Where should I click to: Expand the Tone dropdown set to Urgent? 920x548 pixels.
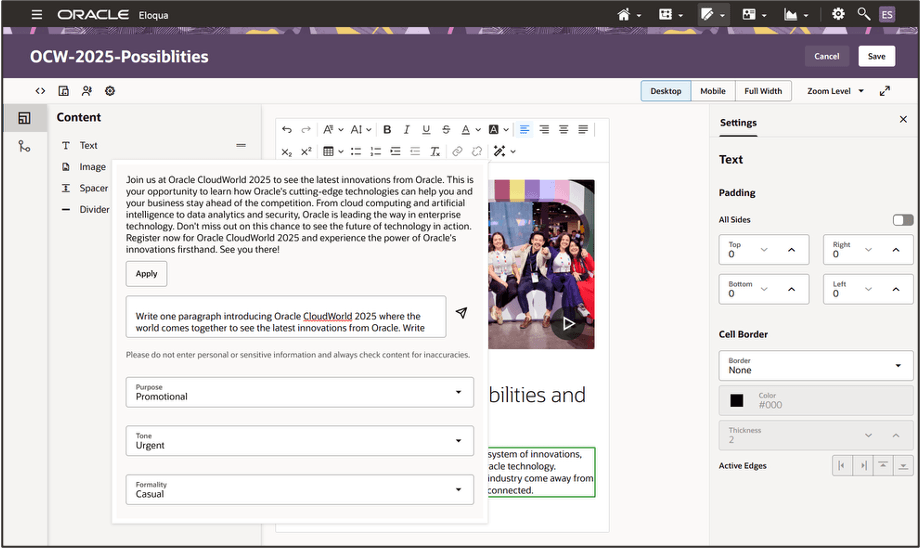tap(300, 440)
